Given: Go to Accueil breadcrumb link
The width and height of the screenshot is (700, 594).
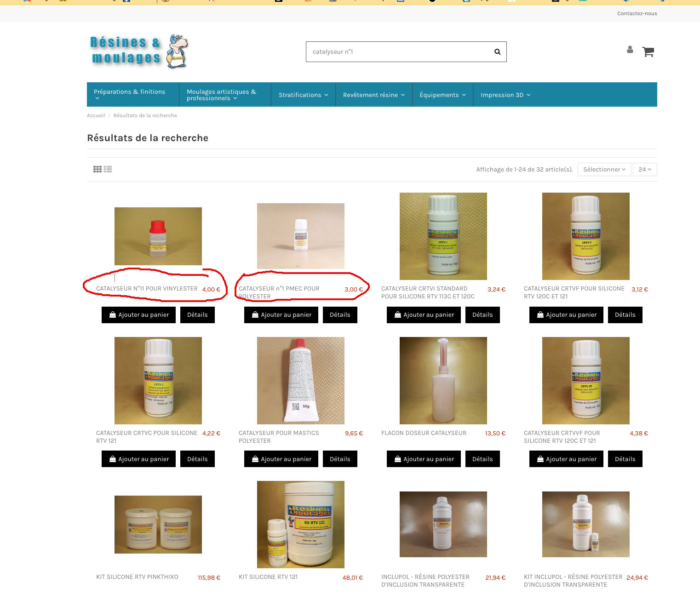Looking at the screenshot, I should pyautogui.click(x=96, y=115).
